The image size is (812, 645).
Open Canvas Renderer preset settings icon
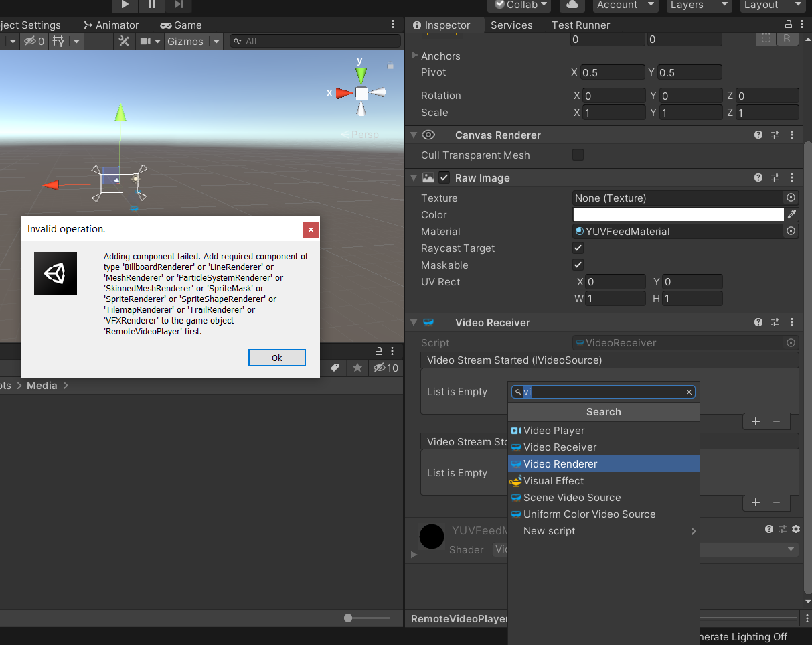(775, 135)
